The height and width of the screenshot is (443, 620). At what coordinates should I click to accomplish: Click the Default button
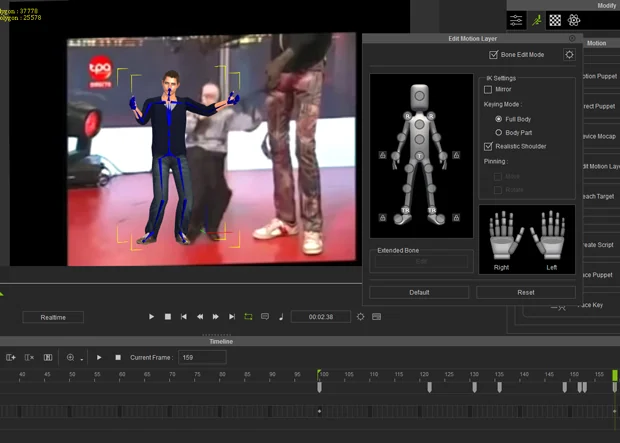(419, 292)
